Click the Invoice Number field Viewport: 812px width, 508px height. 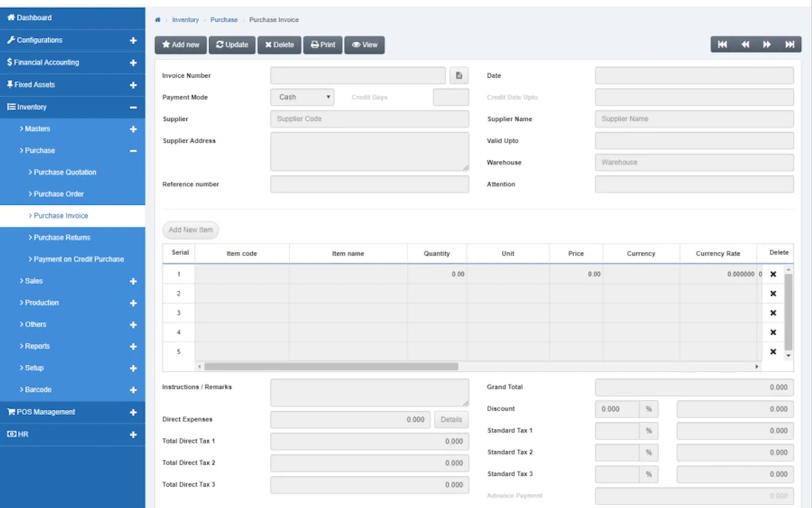coord(358,75)
